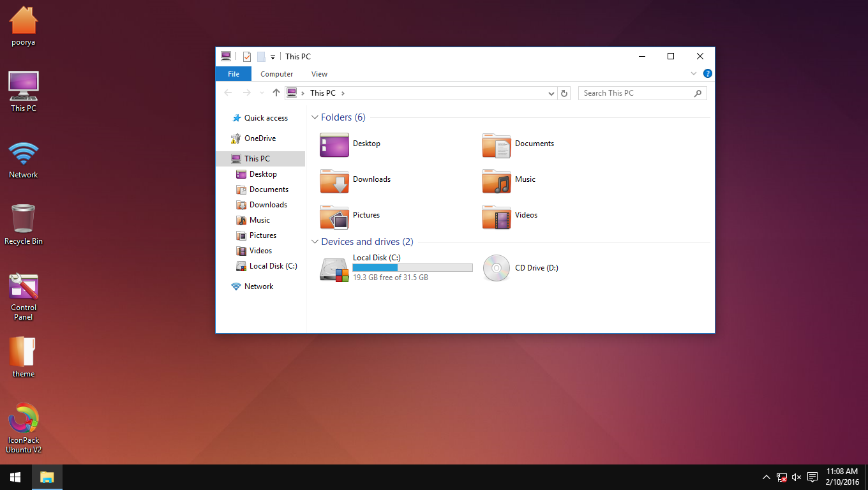Viewport: 868px width, 490px height.
Task: Click the Back navigation arrow
Action: pos(228,93)
